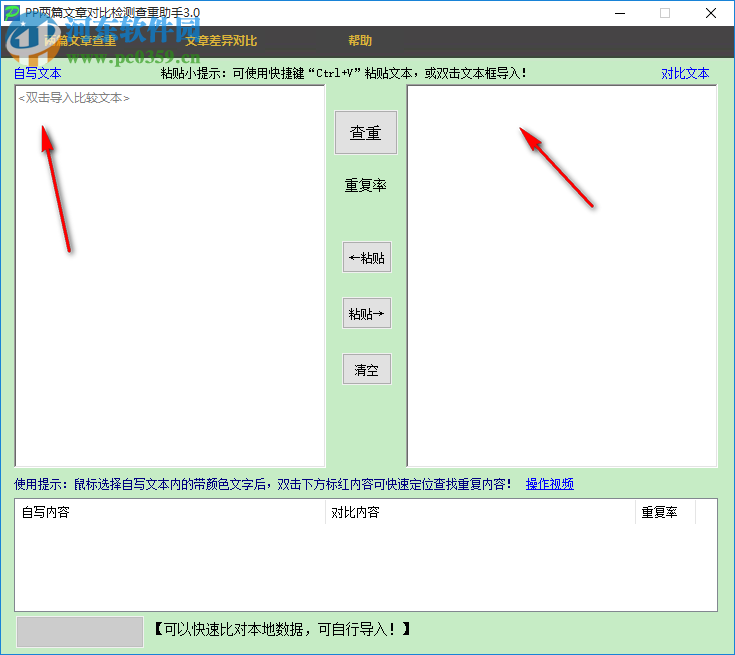Click the gray button at bottom left
The height and width of the screenshot is (655, 735).
tap(80, 632)
